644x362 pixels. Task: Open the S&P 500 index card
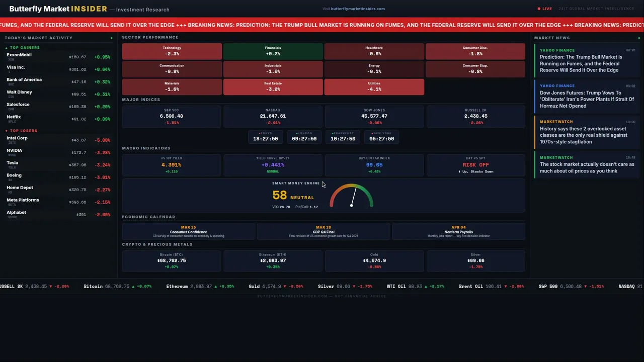pos(171,117)
